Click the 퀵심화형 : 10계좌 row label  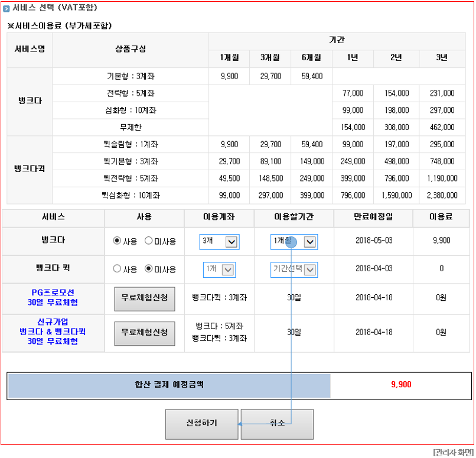coord(131,195)
